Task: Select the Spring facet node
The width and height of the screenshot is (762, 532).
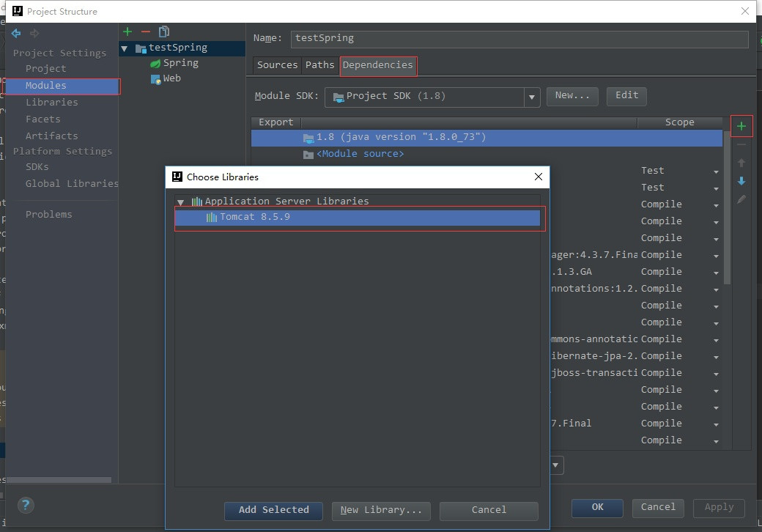Action: pos(175,64)
